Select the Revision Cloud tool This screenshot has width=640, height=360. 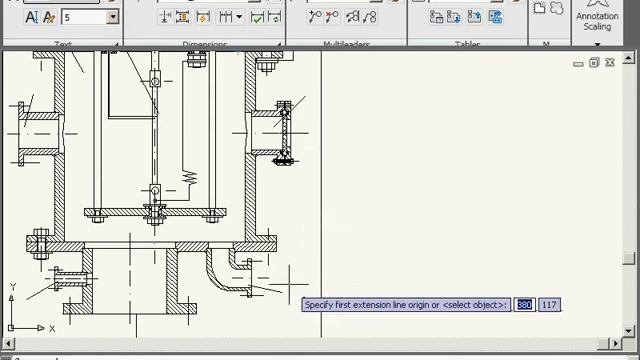[557, 8]
